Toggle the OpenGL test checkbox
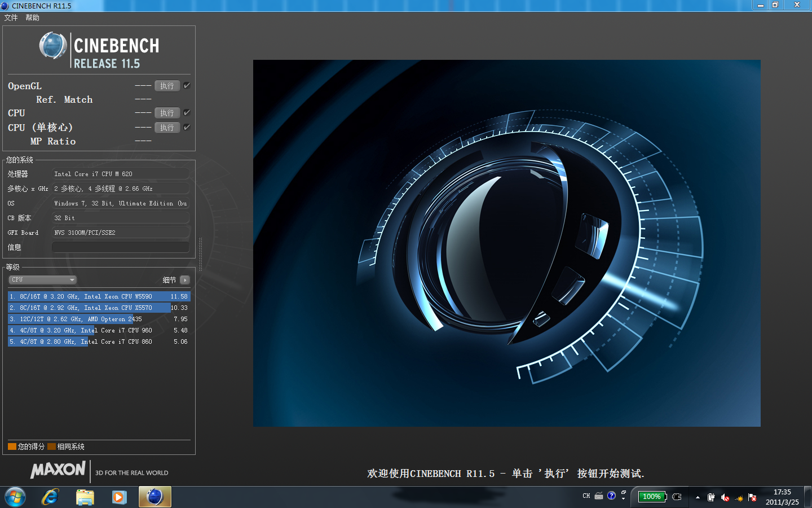 click(187, 86)
